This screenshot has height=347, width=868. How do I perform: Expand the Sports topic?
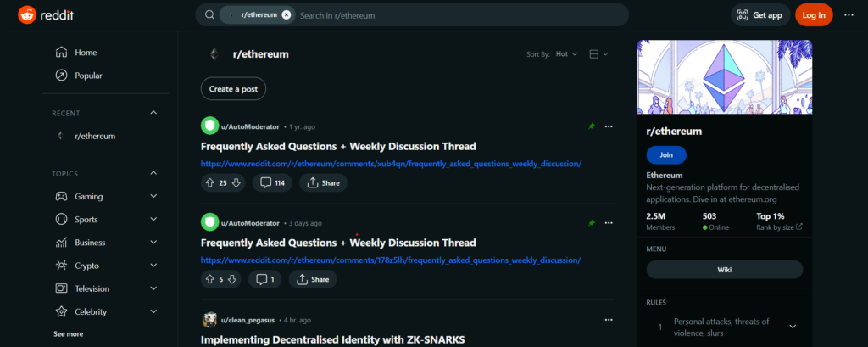click(153, 220)
